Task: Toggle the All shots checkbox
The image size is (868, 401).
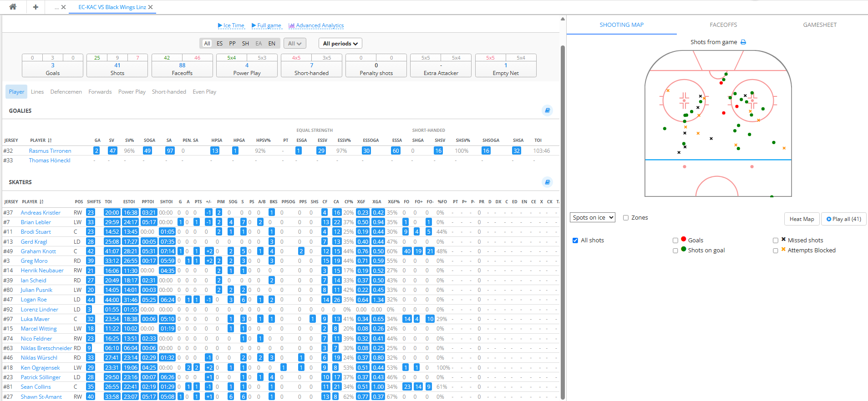Action: [x=575, y=241]
